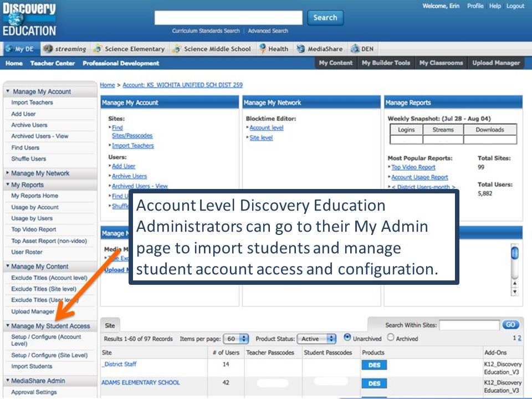Click the Logout link
Screen dimensions: 532x399
[515, 6]
